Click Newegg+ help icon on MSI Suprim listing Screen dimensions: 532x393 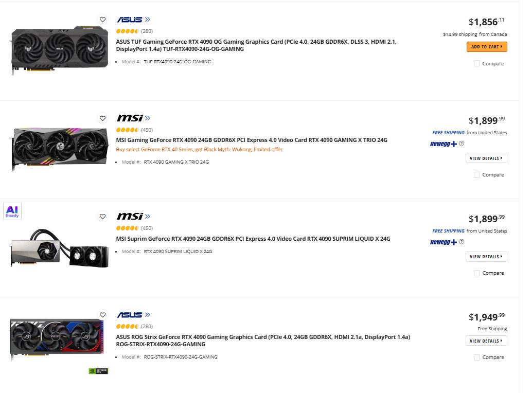462,242
